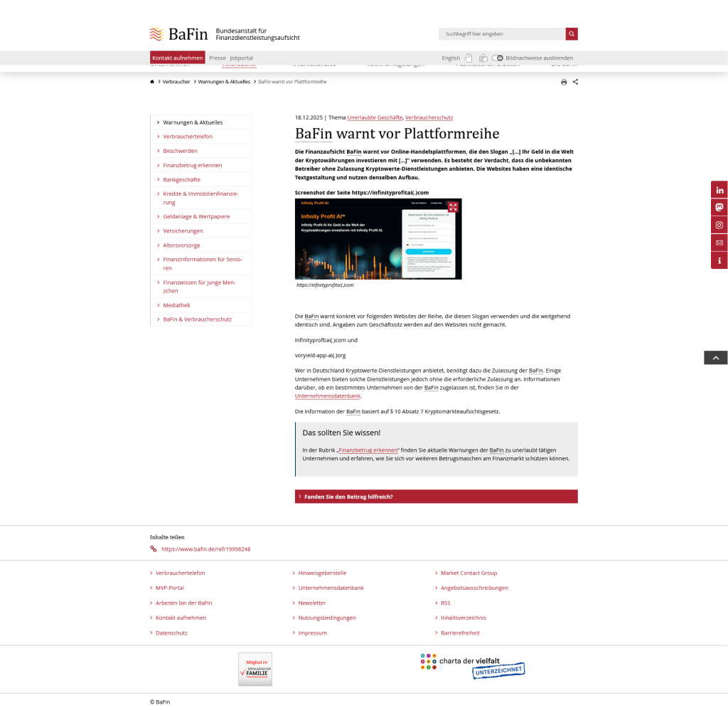
Task: Open footer link Market Contact Group
Action: click(469, 573)
